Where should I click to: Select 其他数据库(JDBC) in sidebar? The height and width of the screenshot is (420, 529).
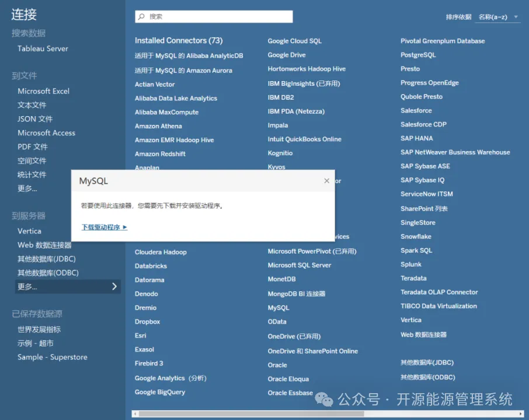(47, 259)
